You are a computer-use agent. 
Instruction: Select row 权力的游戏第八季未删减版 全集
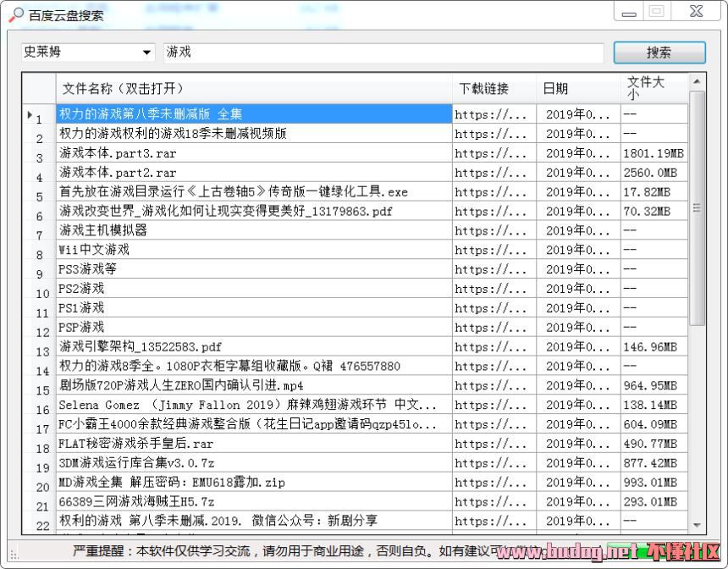click(254, 113)
